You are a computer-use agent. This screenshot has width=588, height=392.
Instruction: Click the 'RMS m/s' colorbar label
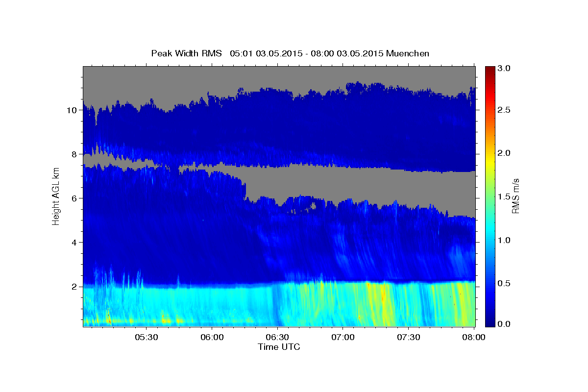coord(515,196)
